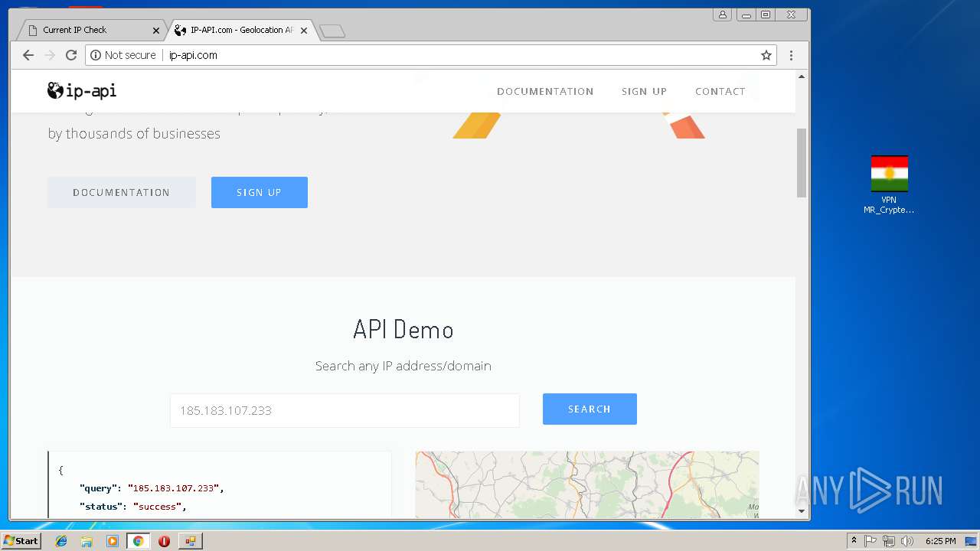Click the browser forward arrow

[50, 55]
